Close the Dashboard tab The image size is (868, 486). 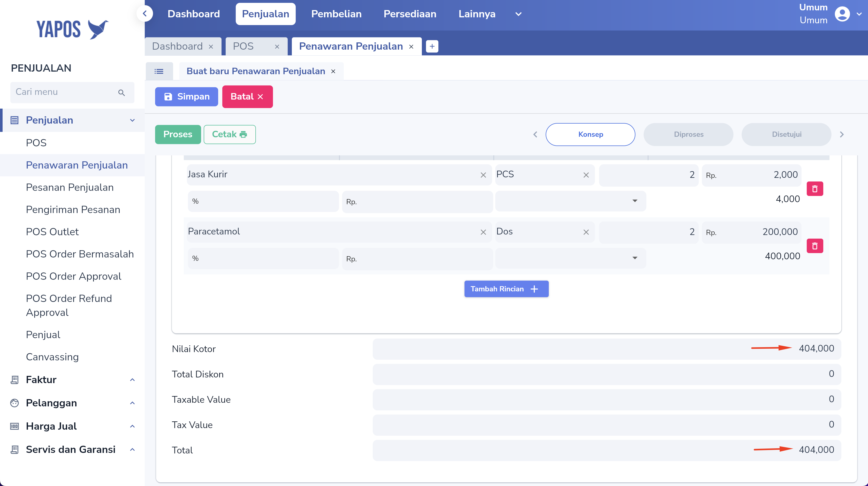pos(211,47)
